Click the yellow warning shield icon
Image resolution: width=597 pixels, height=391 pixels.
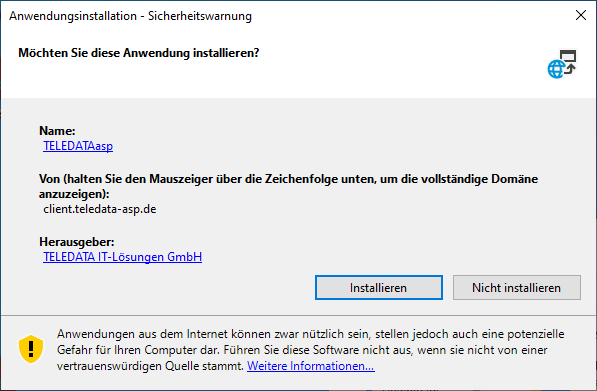tap(31, 349)
